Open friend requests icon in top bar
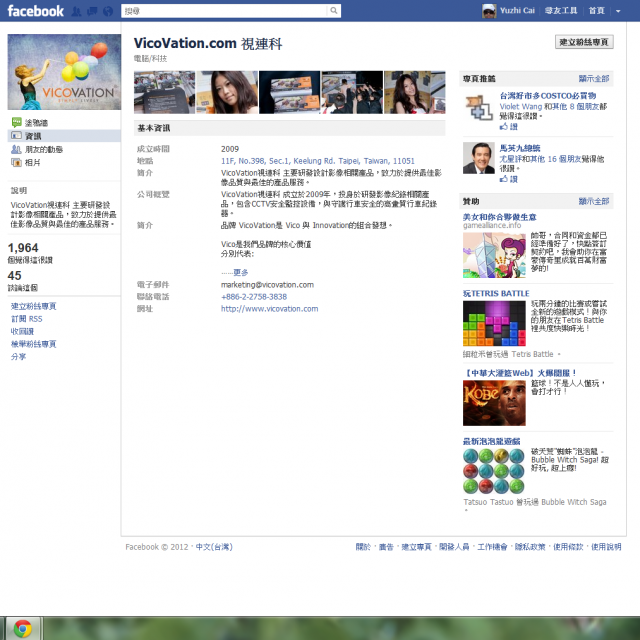The width and height of the screenshot is (640, 640). coord(76,11)
